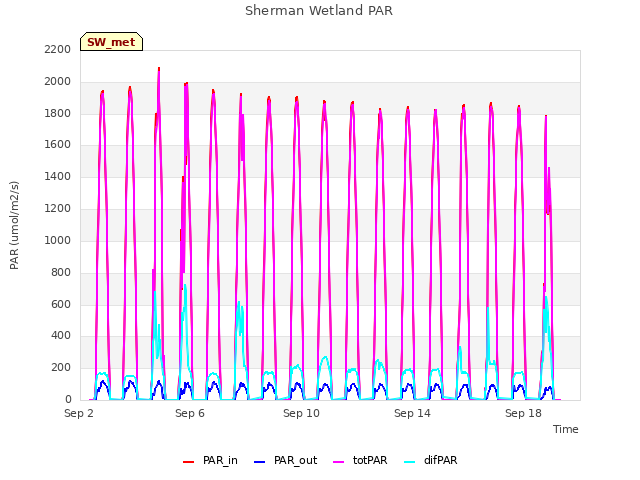Screen dimensions: 640x480
Task: Click the blue PAR_out legend swatch
Action: coord(260,462)
